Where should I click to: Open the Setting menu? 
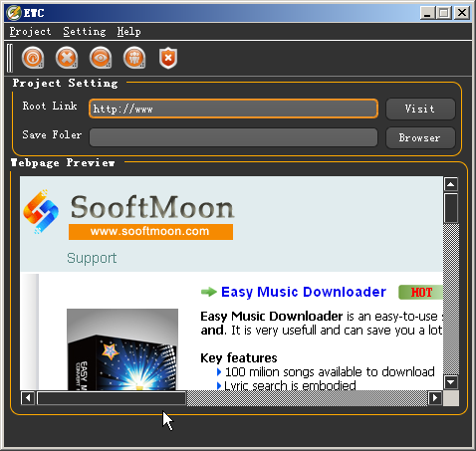point(85,32)
